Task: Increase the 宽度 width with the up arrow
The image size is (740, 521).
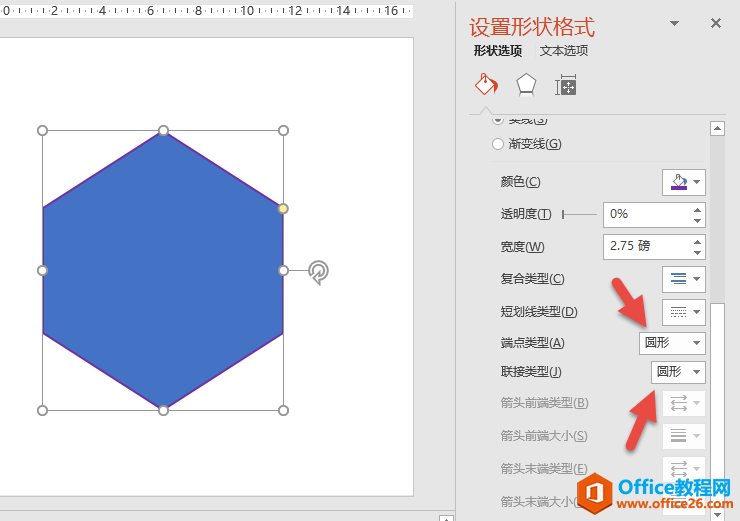Action: tap(697, 241)
